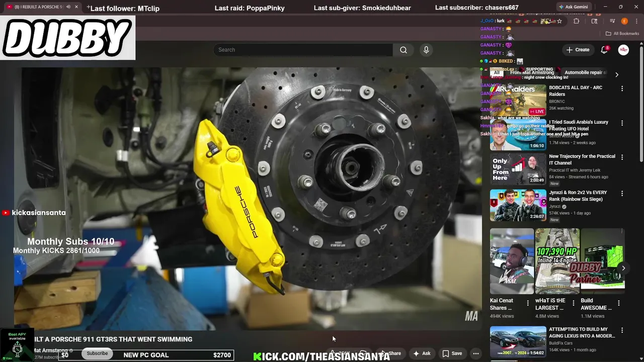The image size is (644, 362).
Task: Open options for New Trajectory Practical IT video
Action: [622, 157]
